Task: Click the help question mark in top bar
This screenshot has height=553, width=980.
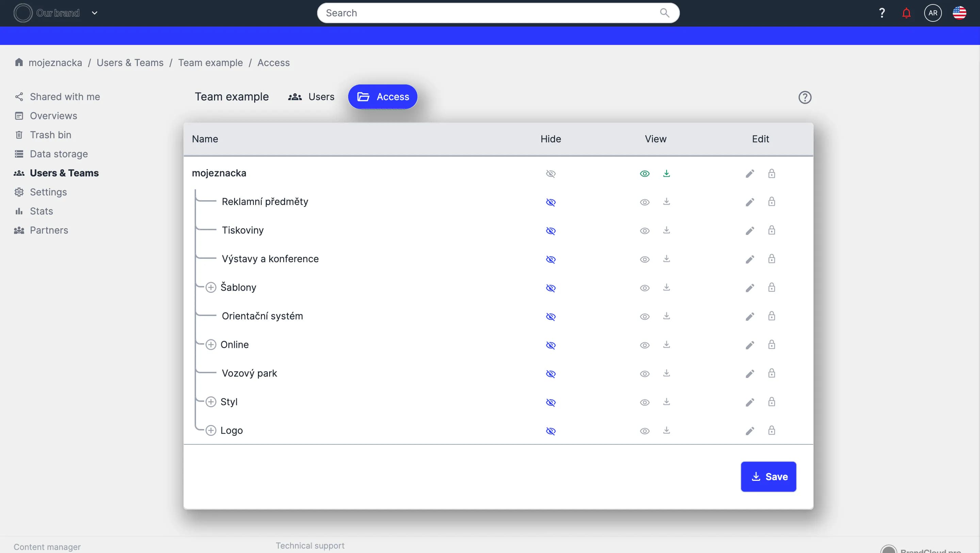Action: [x=881, y=13]
